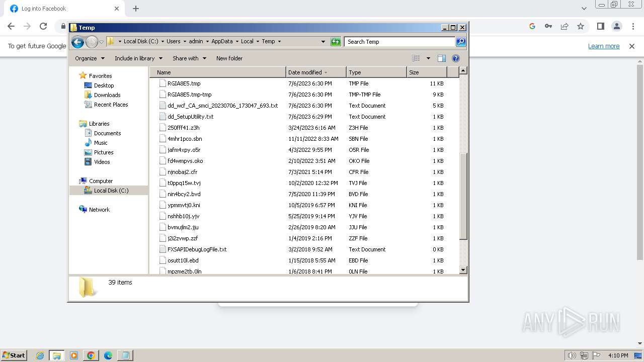Select file dd_SetupUtility.txt
Image resolution: width=644 pixels, height=362 pixels.
pyautogui.click(x=190, y=117)
